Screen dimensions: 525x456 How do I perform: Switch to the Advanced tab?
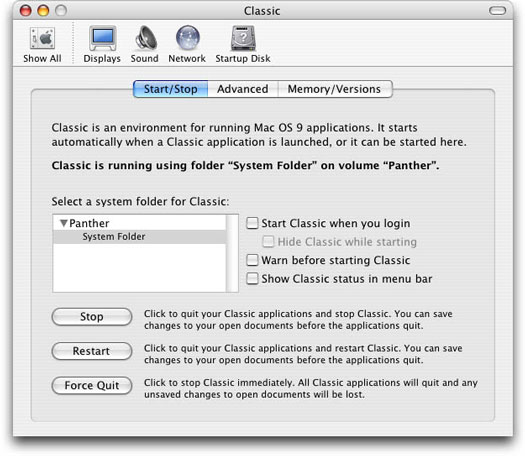click(243, 89)
